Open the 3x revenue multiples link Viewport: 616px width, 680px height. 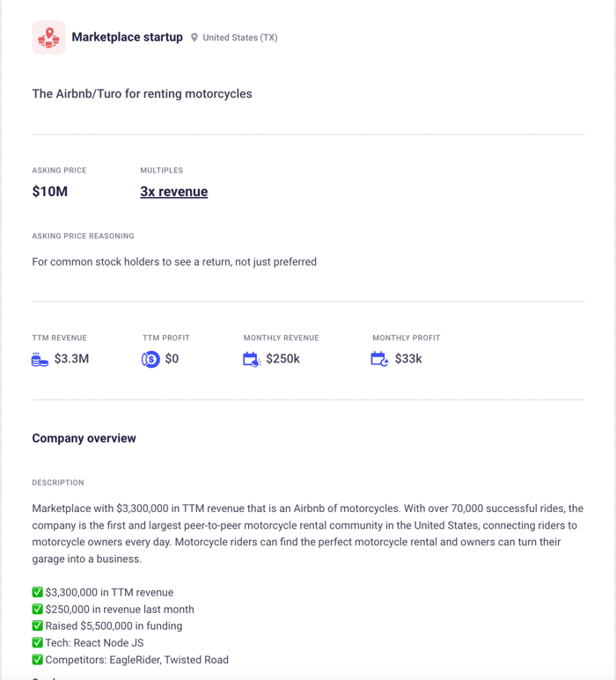click(x=174, y=191)
